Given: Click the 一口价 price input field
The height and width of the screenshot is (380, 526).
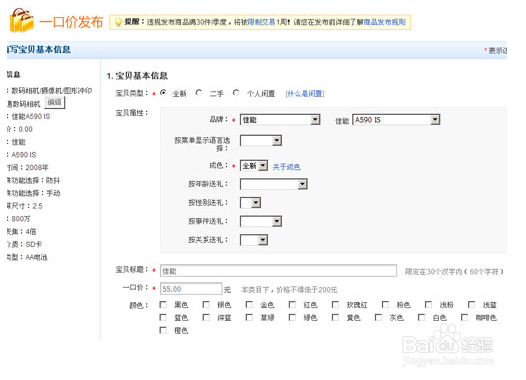Looking at the screenshot, I should 191,289.
